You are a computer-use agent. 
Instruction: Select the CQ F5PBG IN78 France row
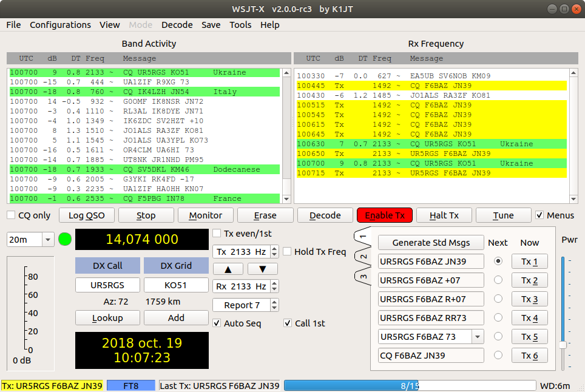[x=145, y=198]
